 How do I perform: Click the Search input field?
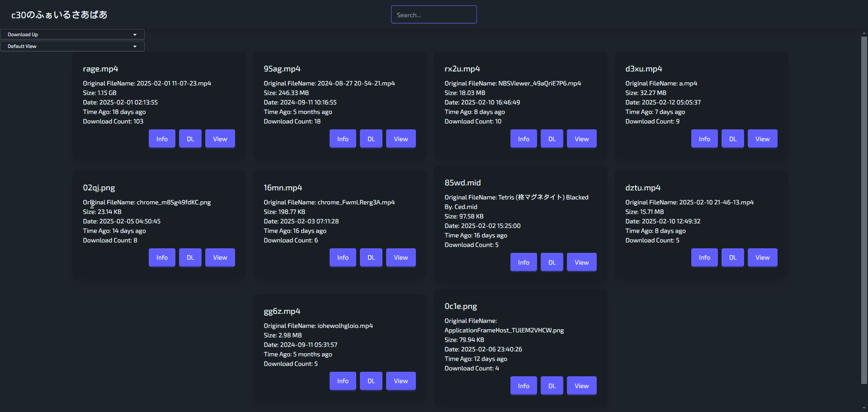pos(434,15)
